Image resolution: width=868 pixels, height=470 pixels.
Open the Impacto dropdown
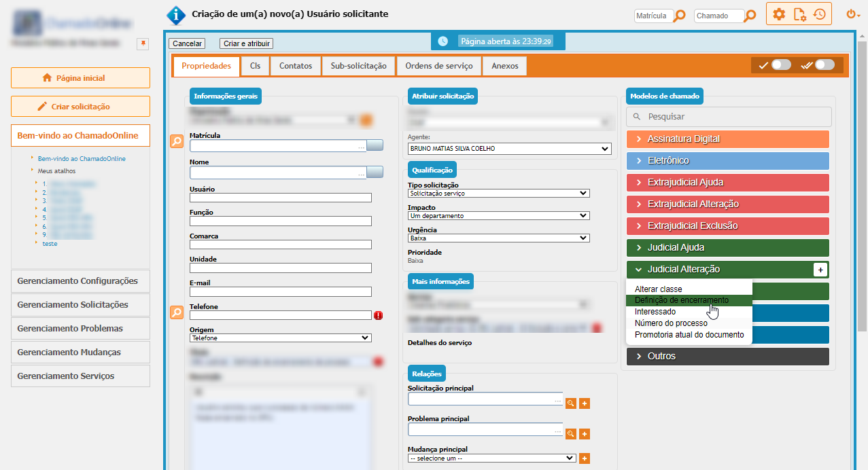pos(498,216)
